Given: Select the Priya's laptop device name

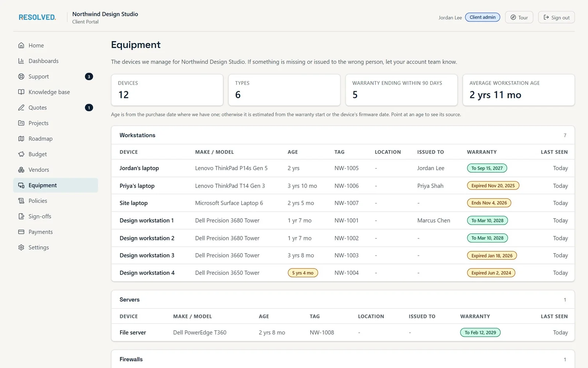Looking at the screenshot, I should (137, 186).
